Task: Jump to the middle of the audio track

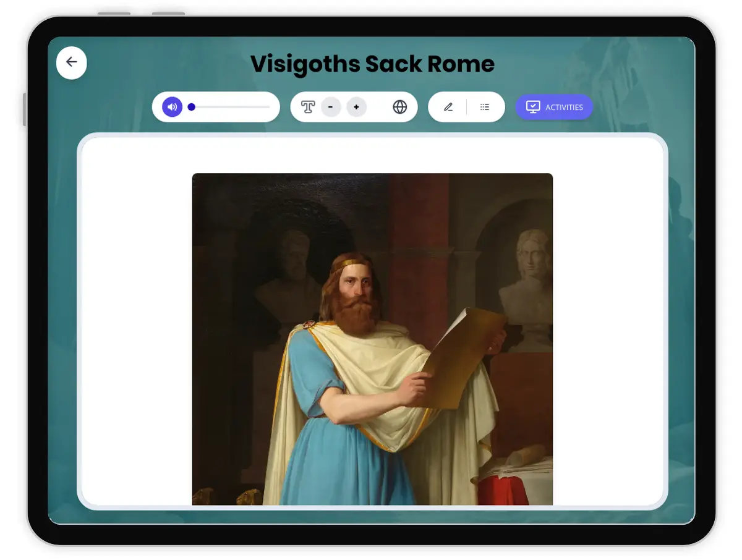Action: pyautogui.click(x=231, y=107)
